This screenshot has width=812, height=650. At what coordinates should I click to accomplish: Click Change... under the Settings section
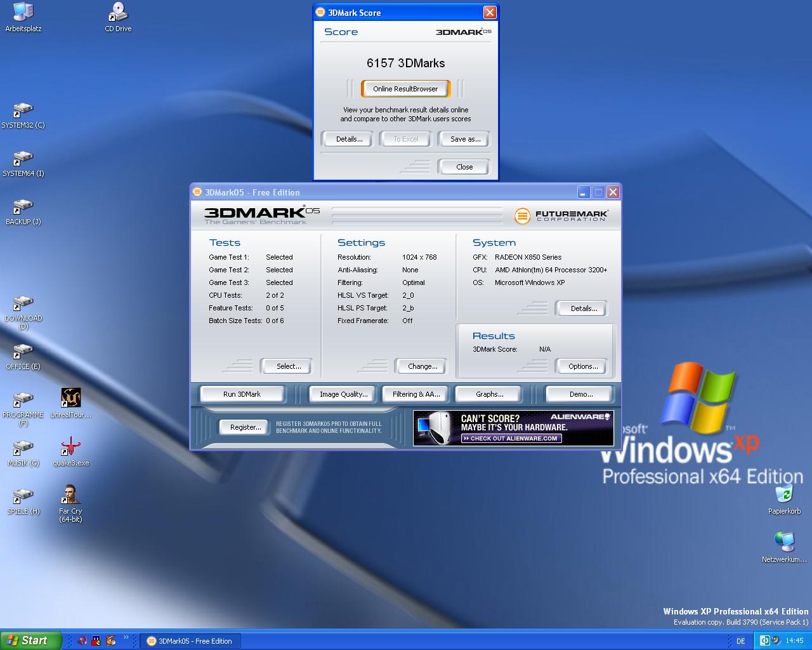click(x=422, y=366)
